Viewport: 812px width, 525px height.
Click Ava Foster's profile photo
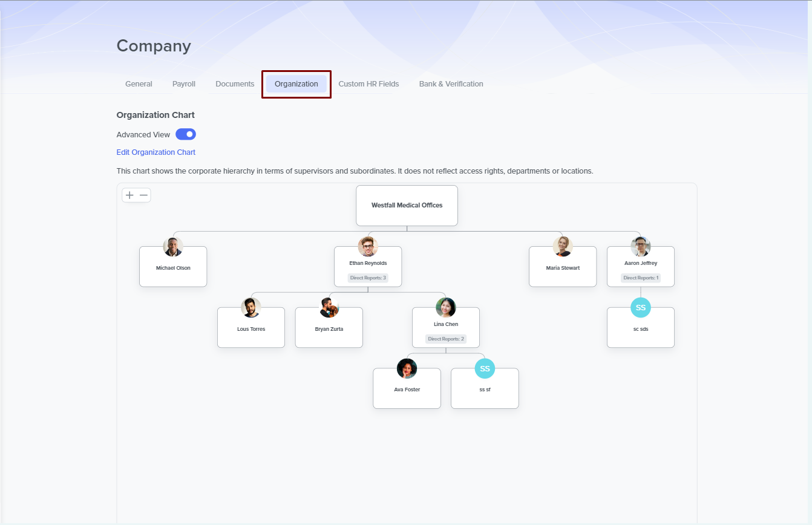tap(407, 369)
